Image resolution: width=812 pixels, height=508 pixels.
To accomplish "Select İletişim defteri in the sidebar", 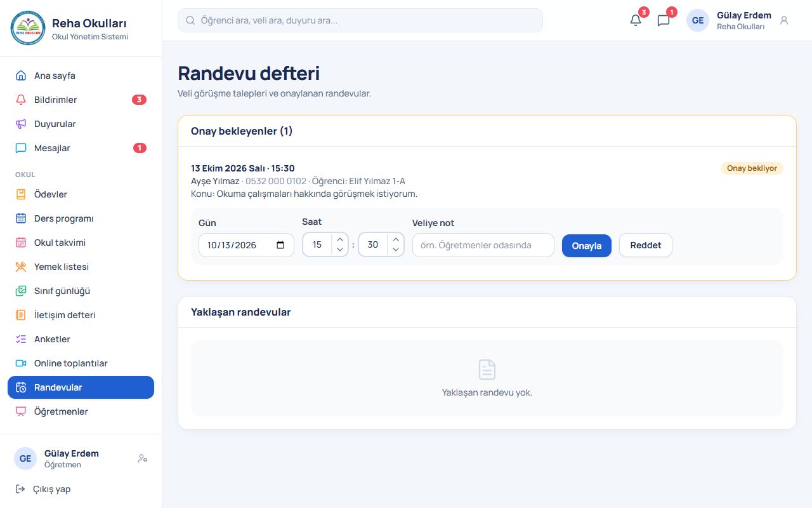I will coord(81,315).
